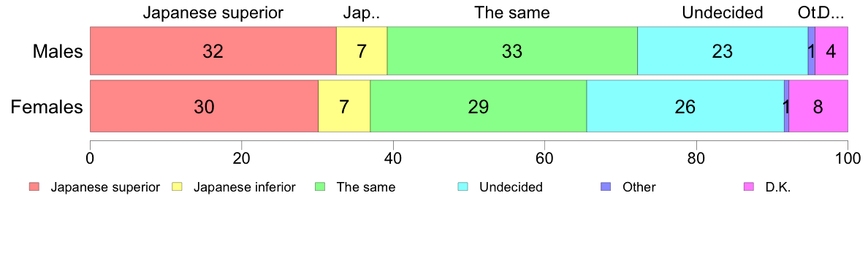Select the Males yellow segment labeled 7
Viewport: 868px width, 269px height.
pos(362,50)
